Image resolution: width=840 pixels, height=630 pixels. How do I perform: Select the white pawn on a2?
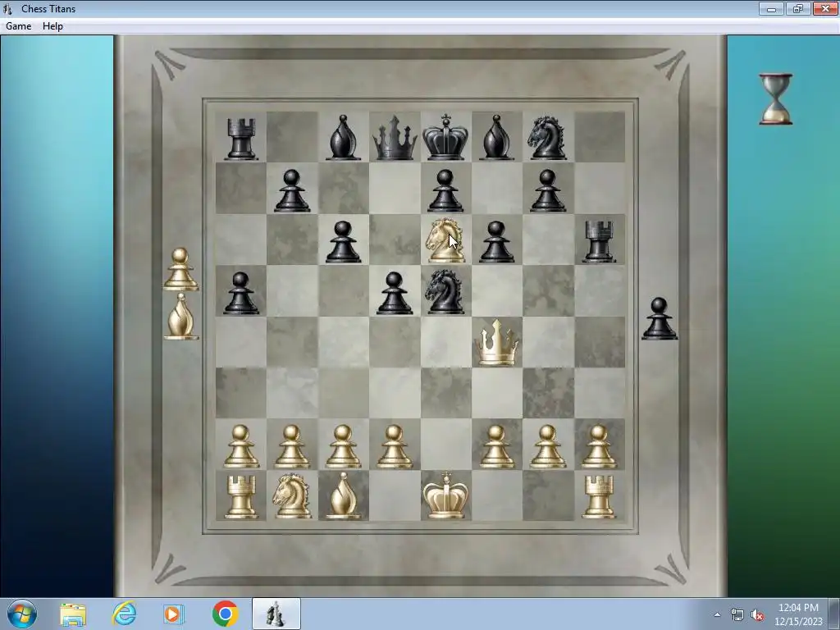[x=240, y=447]
